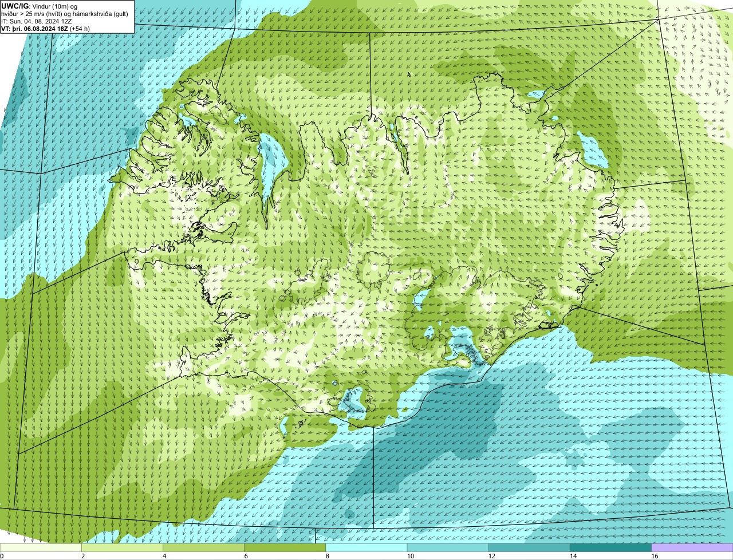Select the lavender above-16 m/s swatch

(x=692, y=548)
